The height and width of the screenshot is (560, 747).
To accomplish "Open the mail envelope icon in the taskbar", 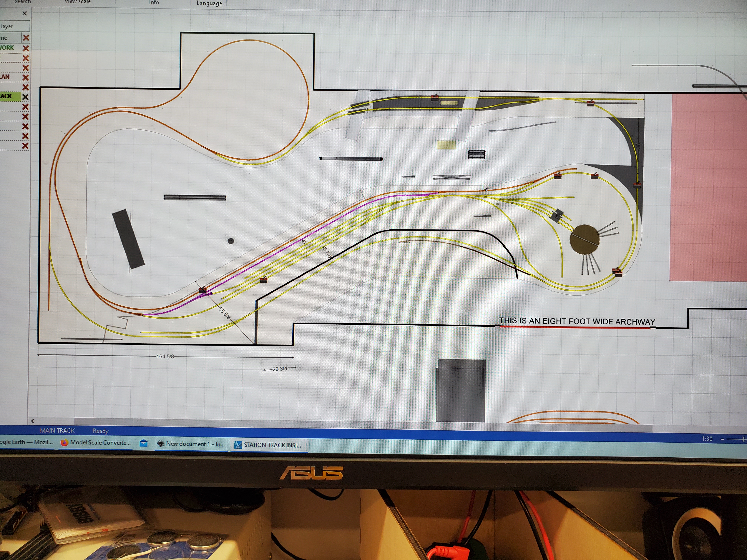I will coord(144,443).
